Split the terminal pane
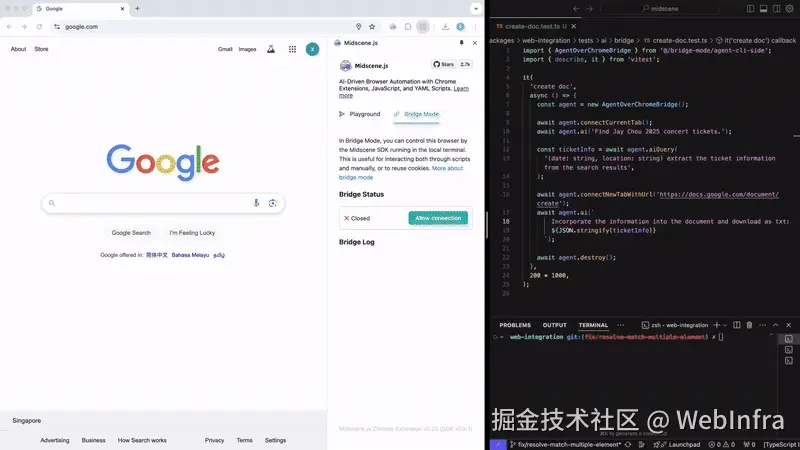This screenshot has width=800, height=450. tap(737, 325)
